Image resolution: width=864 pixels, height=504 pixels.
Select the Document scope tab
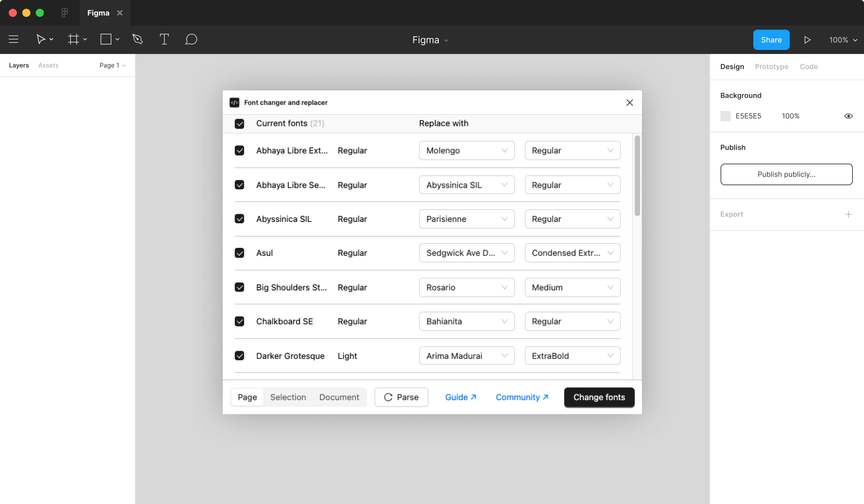(339, 397)
